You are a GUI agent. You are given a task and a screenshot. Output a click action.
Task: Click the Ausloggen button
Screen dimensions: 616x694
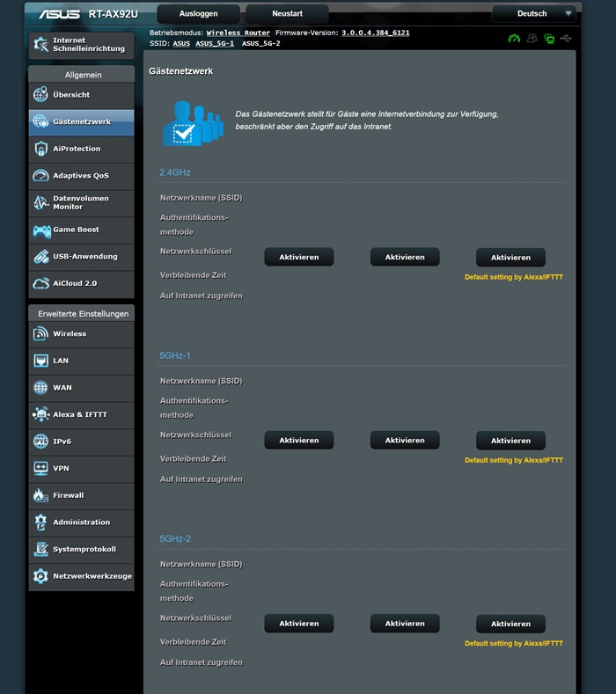(198, 14)
